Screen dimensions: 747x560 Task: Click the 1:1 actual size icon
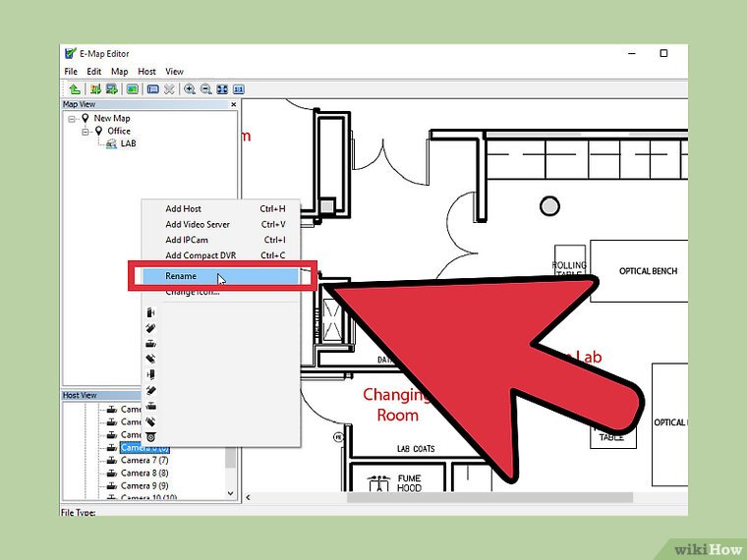(x=237, y=88)
